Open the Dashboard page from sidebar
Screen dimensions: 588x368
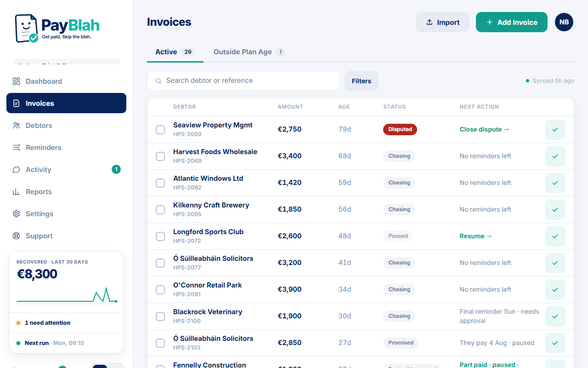point(66,81)
